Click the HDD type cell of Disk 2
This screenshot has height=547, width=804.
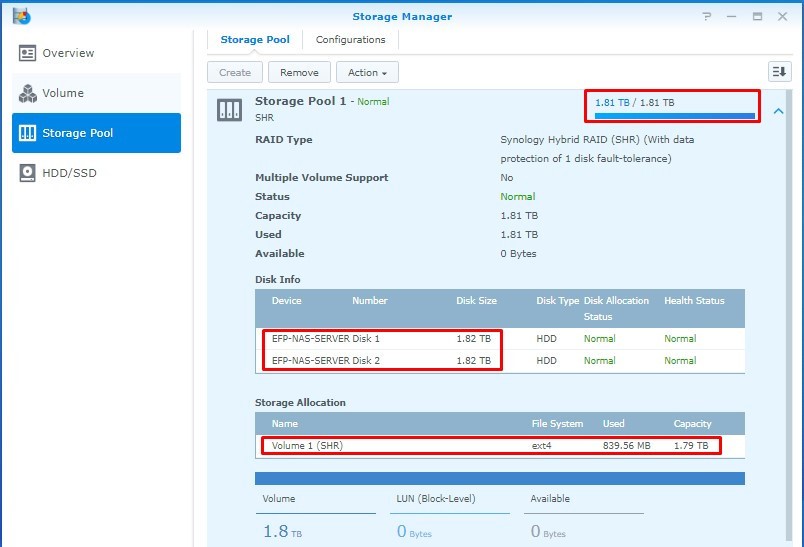(546, 361)
